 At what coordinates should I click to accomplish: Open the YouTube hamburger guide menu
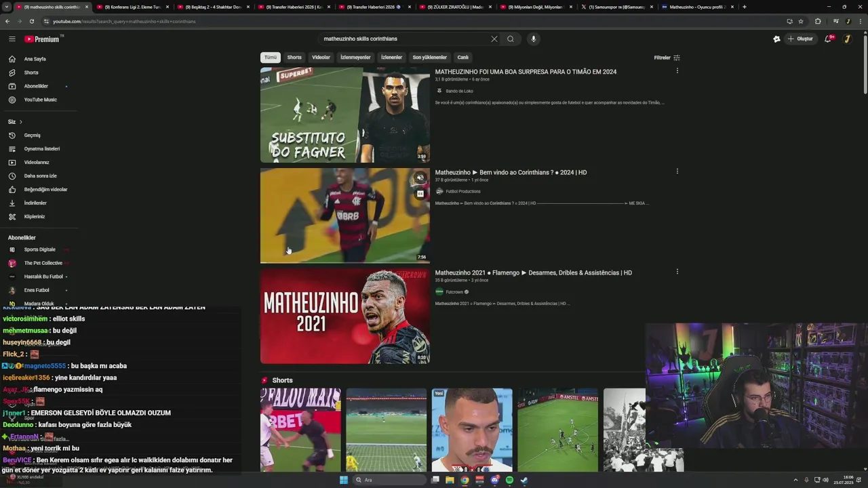point(12,39)
